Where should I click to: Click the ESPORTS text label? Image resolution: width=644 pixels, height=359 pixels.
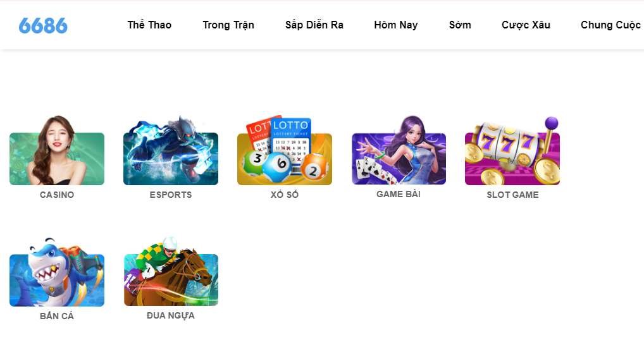click(170, 195)
